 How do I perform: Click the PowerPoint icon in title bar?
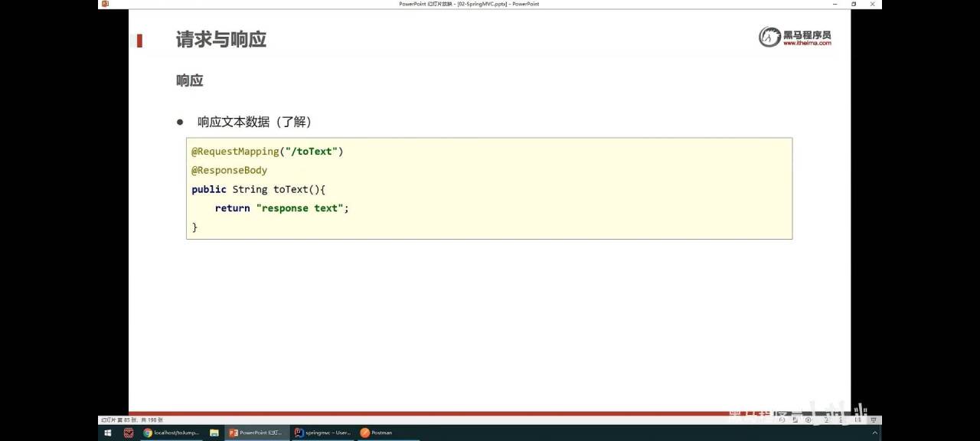pyautogui.click(x=105, y=4)
